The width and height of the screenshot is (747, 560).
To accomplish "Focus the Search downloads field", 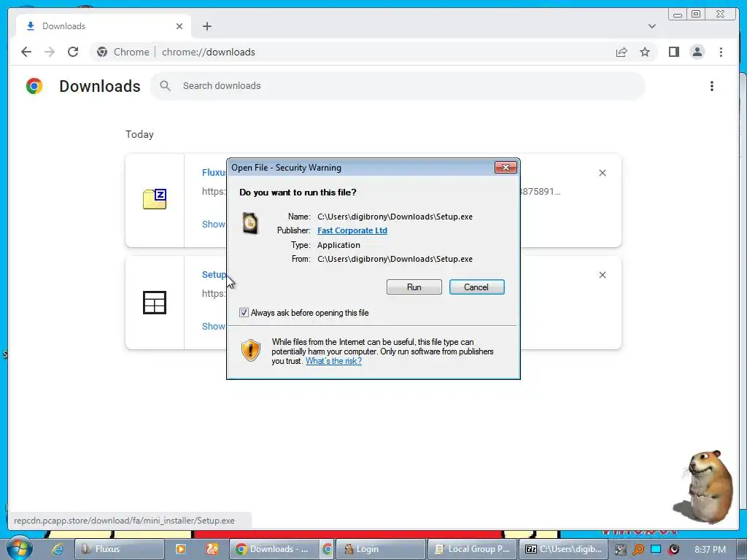I will tap(398, 86).
